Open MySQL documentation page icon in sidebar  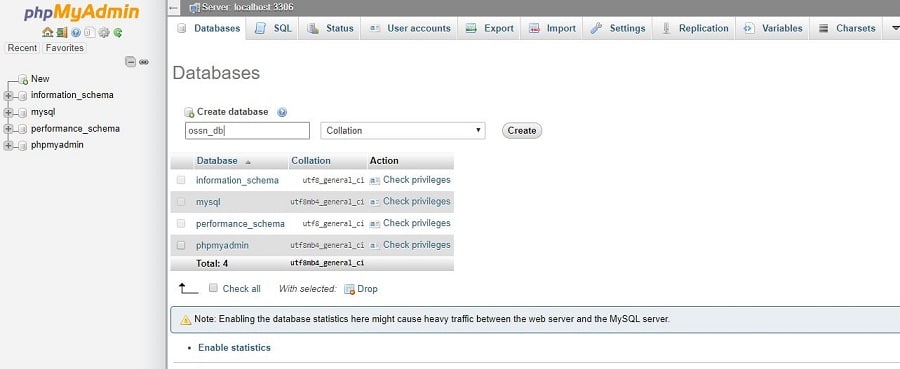pyautogui.click(x=90, y=33)
